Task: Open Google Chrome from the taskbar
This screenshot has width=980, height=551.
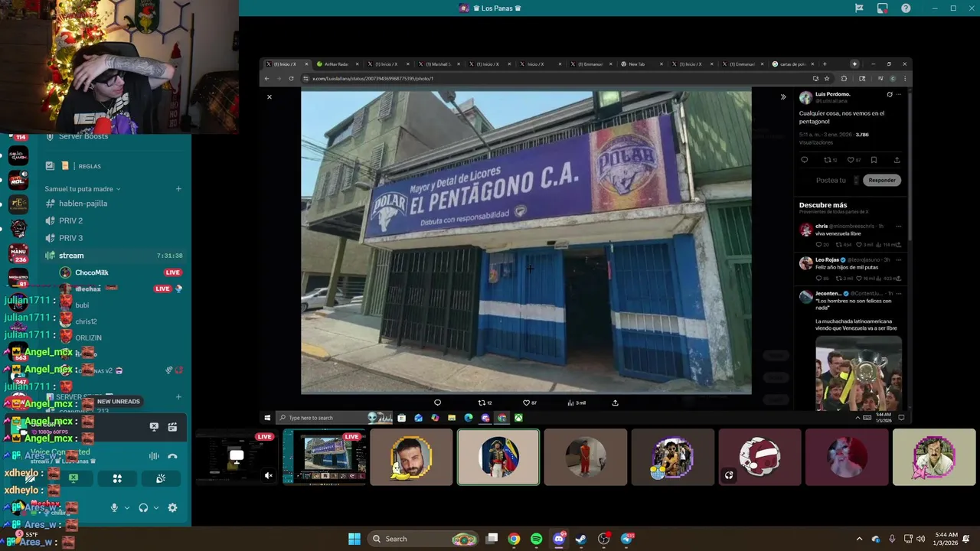Action: coord(514,539)
